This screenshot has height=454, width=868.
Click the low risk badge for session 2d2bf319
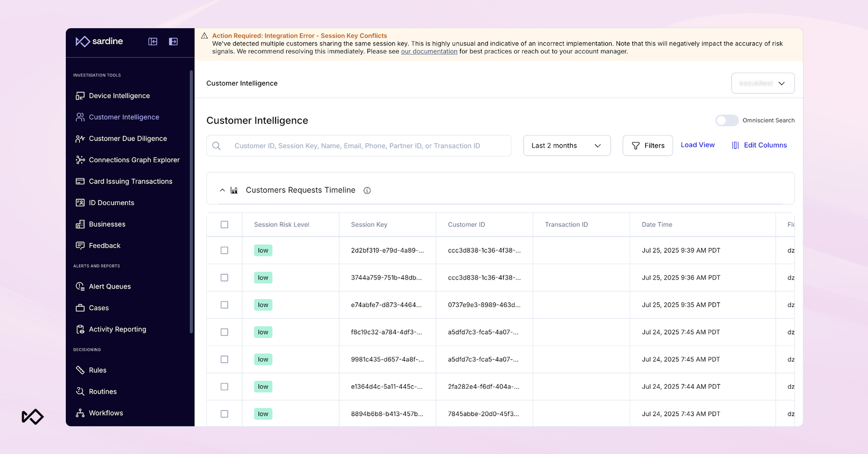pos(263,250)
